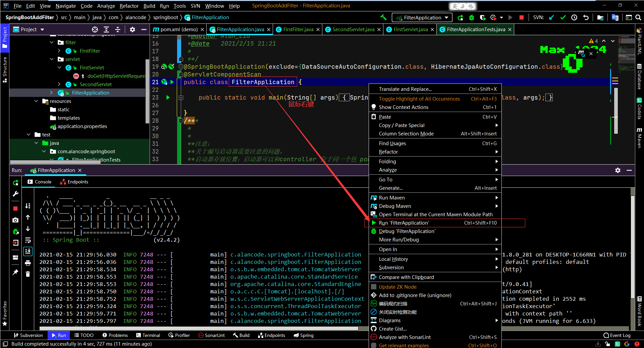Switch to the Endpoints tab in the Run panel

point(74,182)
